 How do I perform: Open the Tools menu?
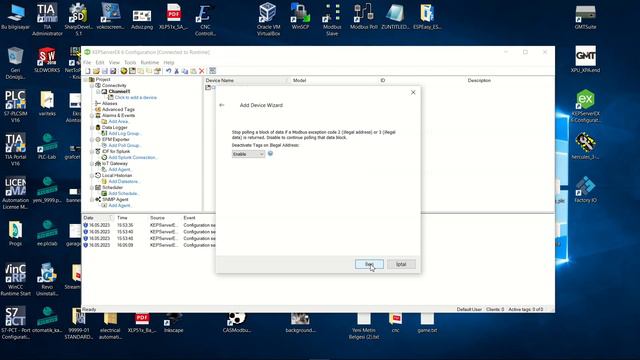coord(130,62)
